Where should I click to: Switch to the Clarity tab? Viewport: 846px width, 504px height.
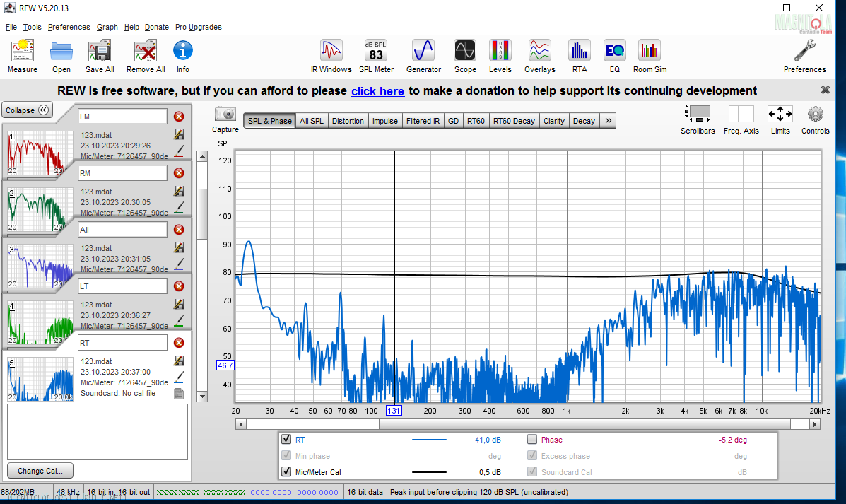[554, 121]
